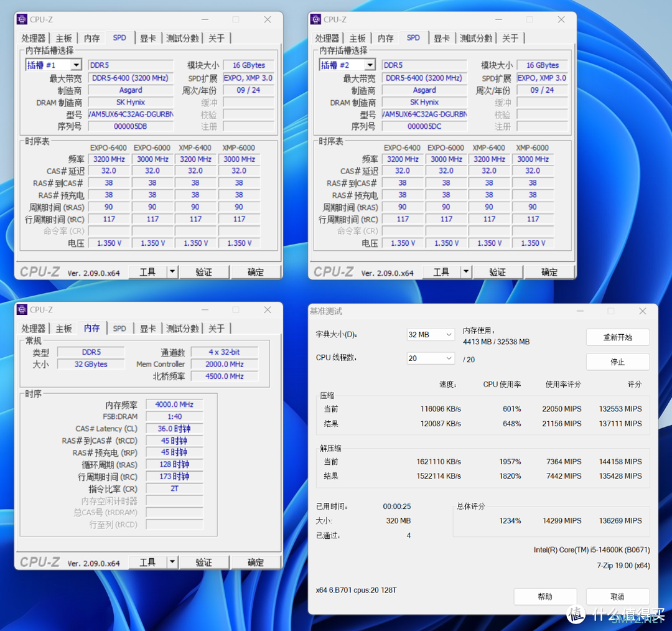This screenshot has height=631, width=672.
Task: Click CPU-Z icon in slot #2 window
Action: pyautogui.click(x=315, y=19)
